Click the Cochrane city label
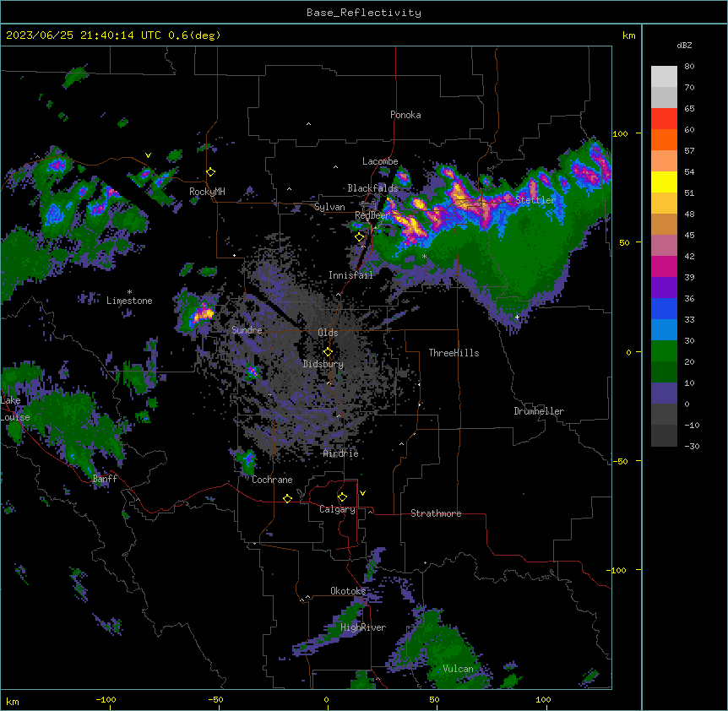The width and height of the screenshot is (728, 711). 272,480
